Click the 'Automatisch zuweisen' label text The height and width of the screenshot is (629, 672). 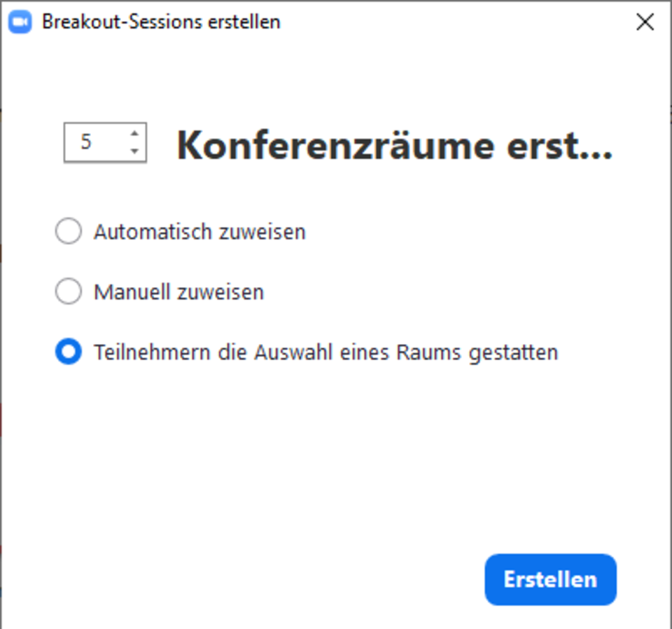pyautogui.click(x=199, y=232)
